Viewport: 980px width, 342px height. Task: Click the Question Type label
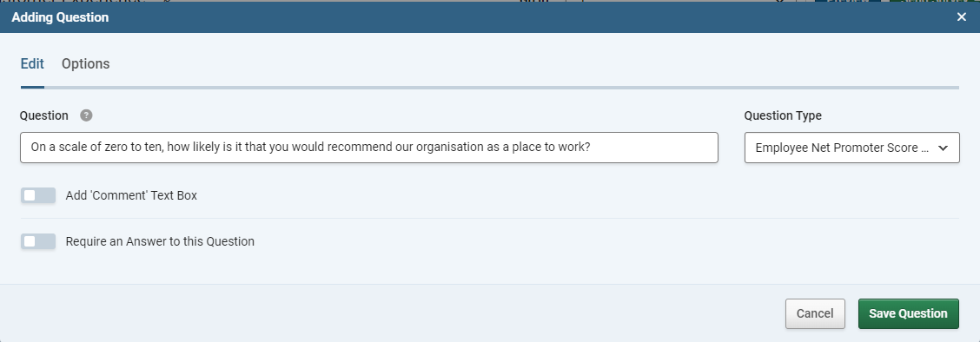coord(783,115)
